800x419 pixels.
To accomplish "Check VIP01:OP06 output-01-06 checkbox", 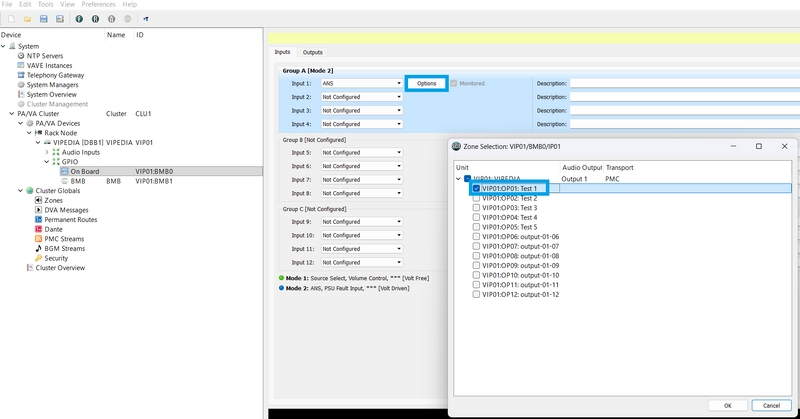I will 476,237.
